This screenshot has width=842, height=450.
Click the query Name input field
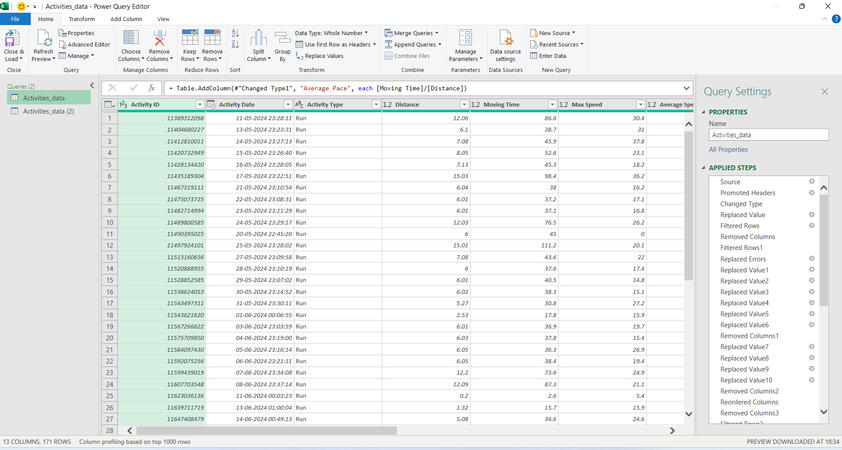pos(768,134)
